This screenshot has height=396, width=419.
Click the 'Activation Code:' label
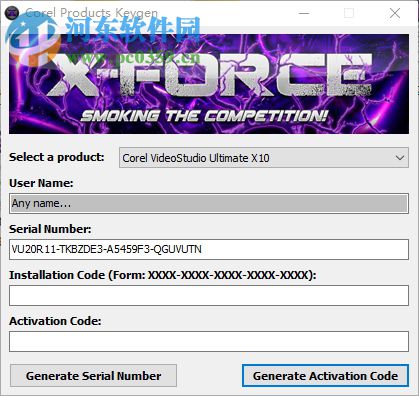[x=55, y=321]
